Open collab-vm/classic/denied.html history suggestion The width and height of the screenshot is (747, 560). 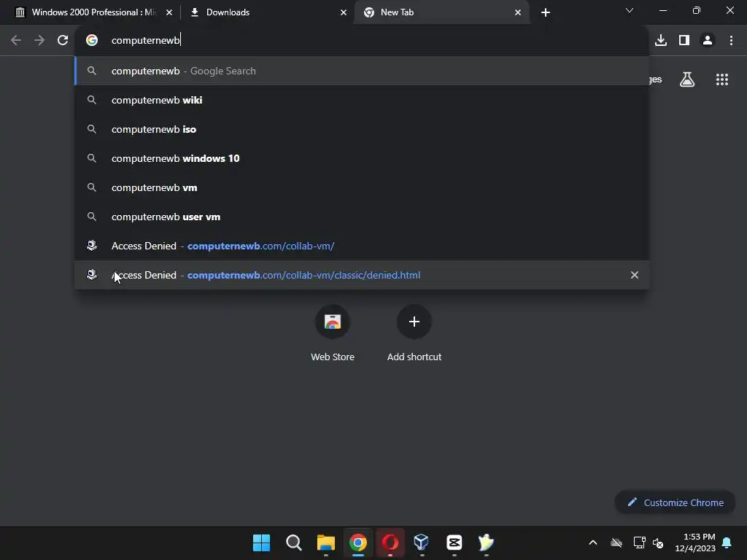362,275
